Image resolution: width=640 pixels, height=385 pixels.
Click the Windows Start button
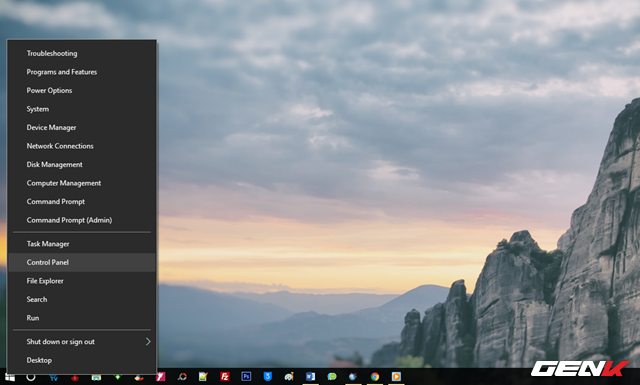coord(10,378)
